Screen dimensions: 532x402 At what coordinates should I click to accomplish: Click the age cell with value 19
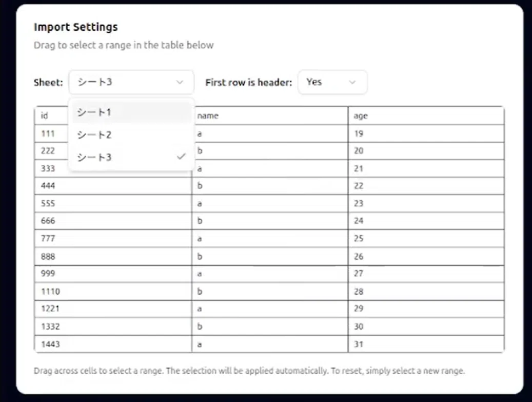(426, 133)
